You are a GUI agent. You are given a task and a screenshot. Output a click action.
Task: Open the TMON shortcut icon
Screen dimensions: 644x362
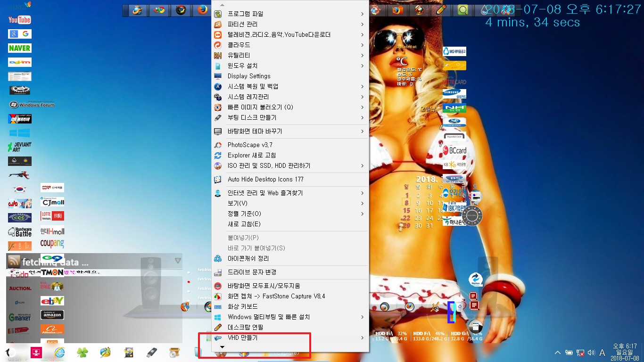click(52, 272)
